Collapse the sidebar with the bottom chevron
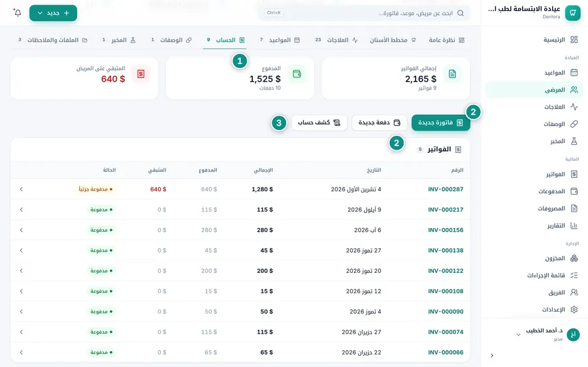 click(491, 355)
